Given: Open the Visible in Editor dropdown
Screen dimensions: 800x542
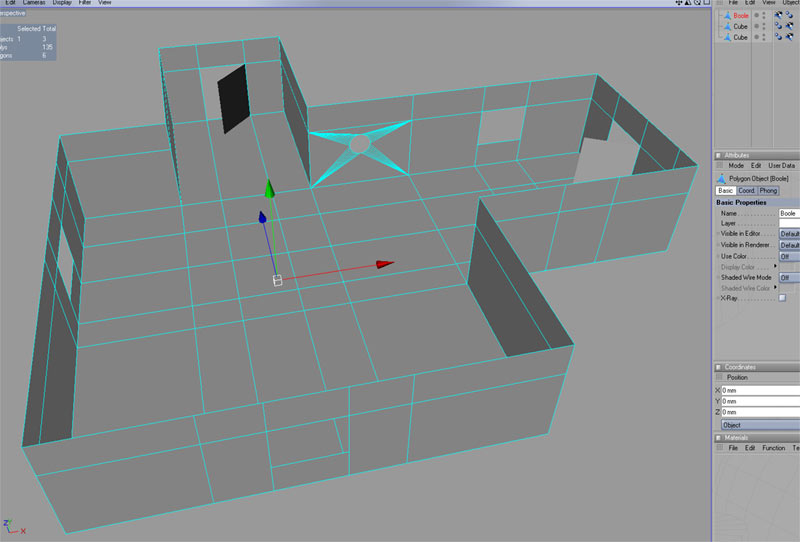Looking at the screenshot, I should click(x=789, y=234).
